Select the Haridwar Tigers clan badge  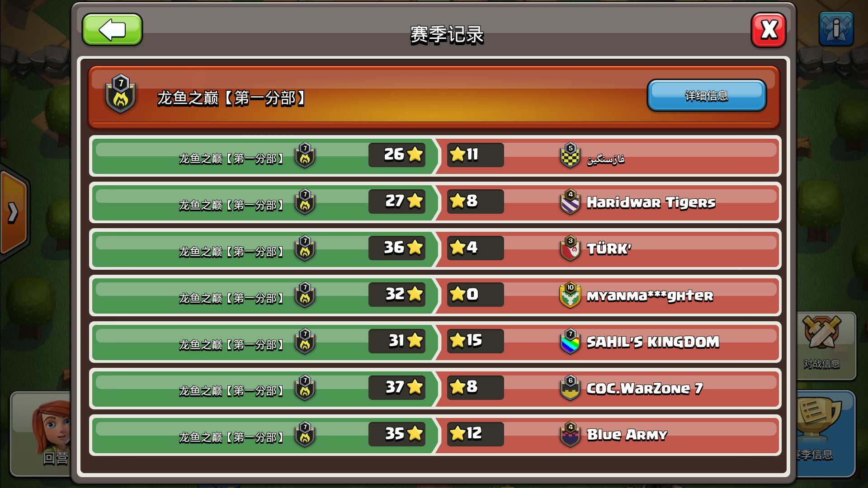(x=570, y=202)
